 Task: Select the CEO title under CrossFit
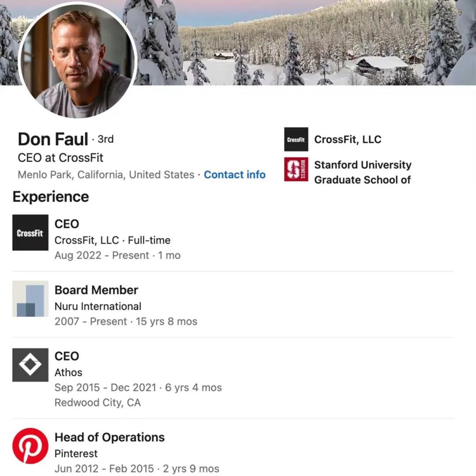point(67,224)
